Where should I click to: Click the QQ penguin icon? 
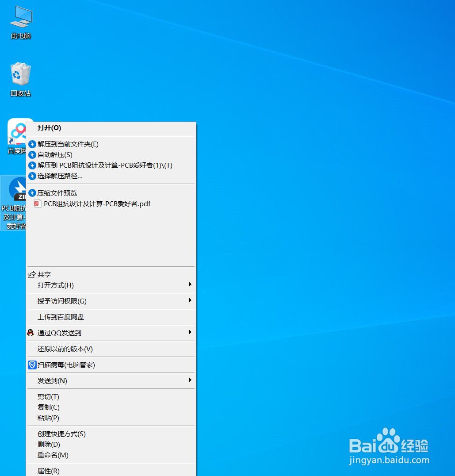(31, 333)
